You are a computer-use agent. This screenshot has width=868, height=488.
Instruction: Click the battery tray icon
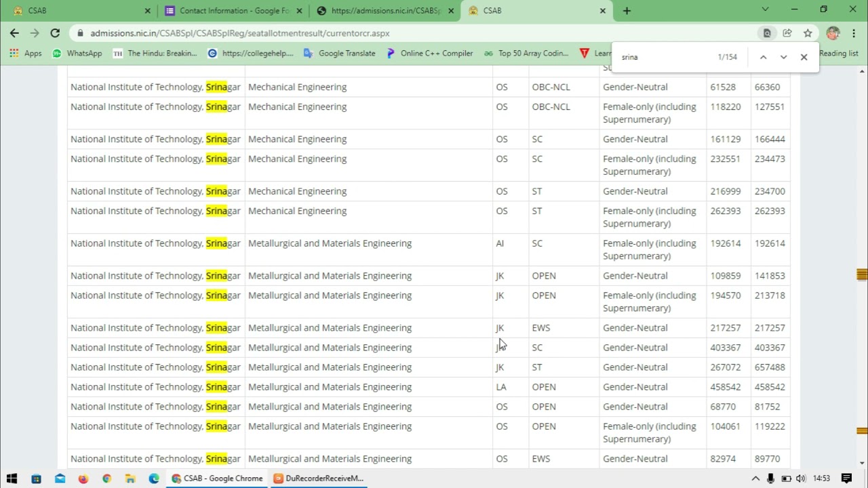(x=786, y=478)
